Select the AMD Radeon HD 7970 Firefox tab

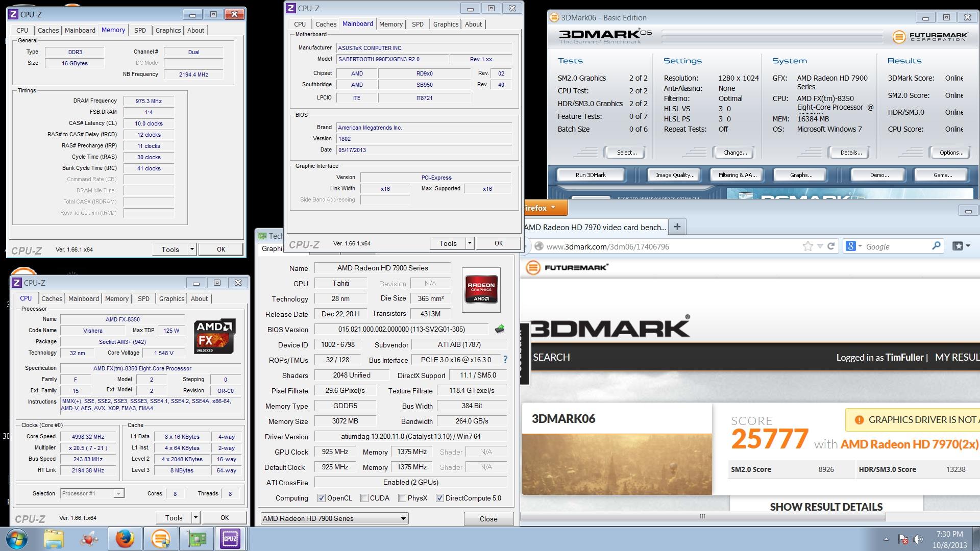click(595, 227)
